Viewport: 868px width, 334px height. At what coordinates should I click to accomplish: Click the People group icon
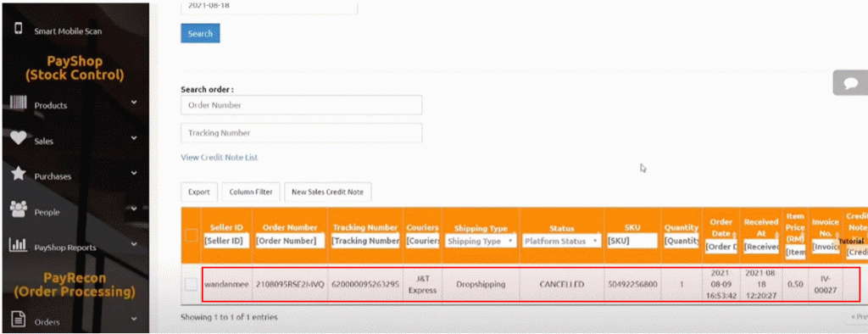19,209
